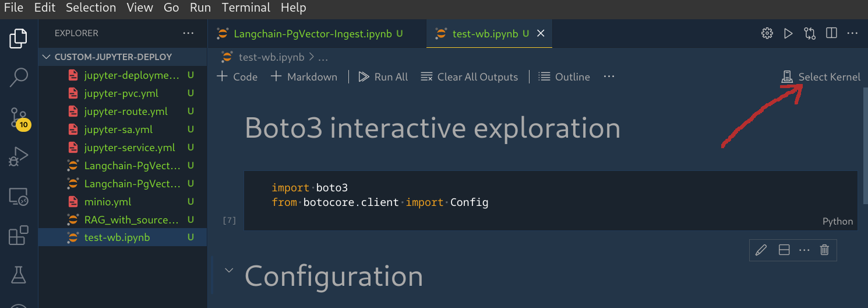Viewport: 868px width, 308px height.
Task: Open the Terminal menu
Action: 246,8
